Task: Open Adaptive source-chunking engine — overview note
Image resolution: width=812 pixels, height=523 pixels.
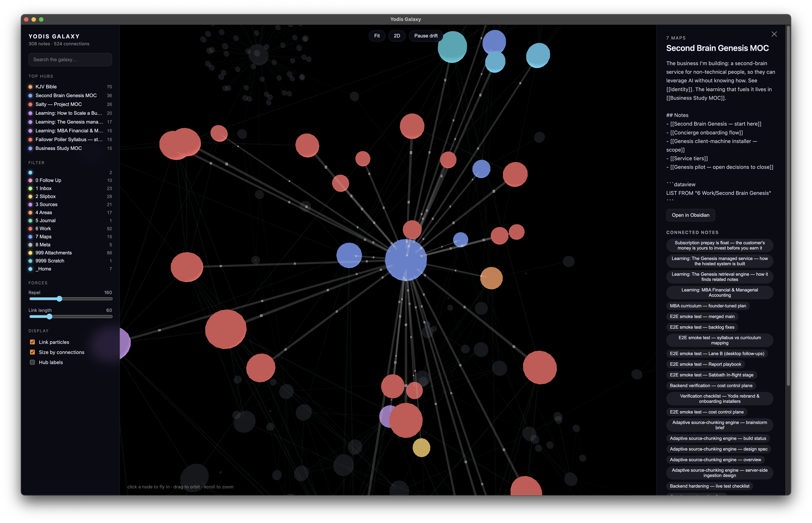Action: point(715,460)
